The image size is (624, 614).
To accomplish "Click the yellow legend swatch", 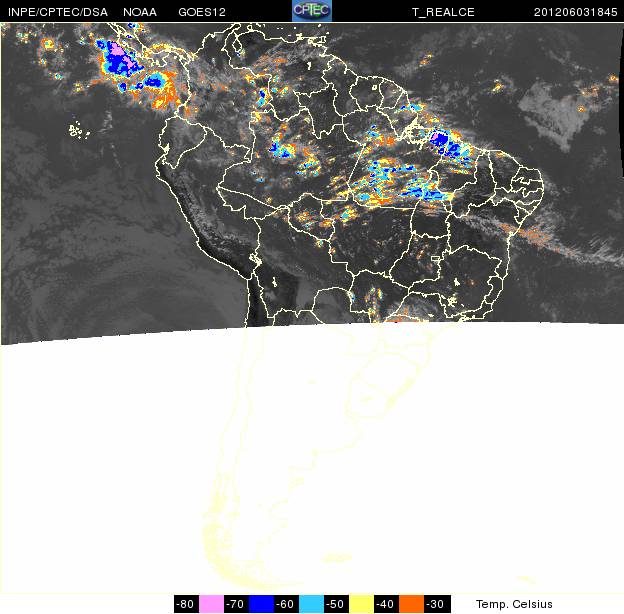I will 361,604.
